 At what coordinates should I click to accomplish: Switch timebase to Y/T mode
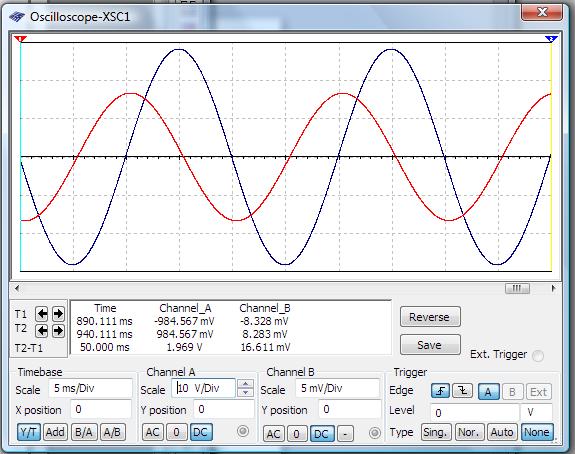(x=29, y=432)
